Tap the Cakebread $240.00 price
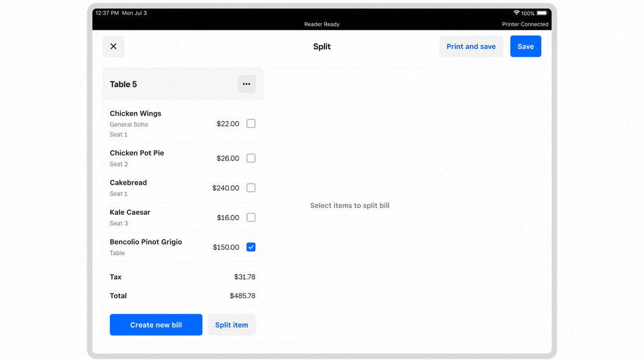The image size is (644, 362). [x=226, y=188]
